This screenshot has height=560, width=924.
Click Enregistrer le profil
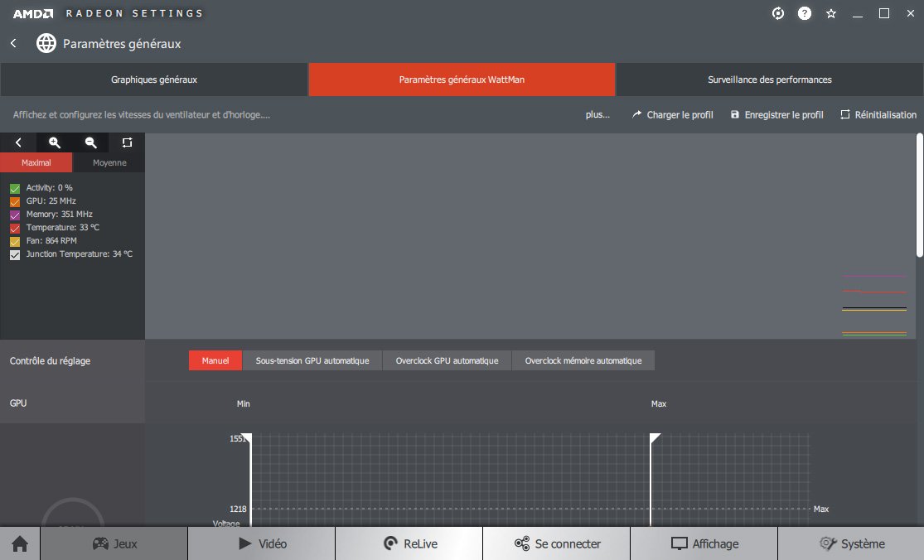coord(784,114)
